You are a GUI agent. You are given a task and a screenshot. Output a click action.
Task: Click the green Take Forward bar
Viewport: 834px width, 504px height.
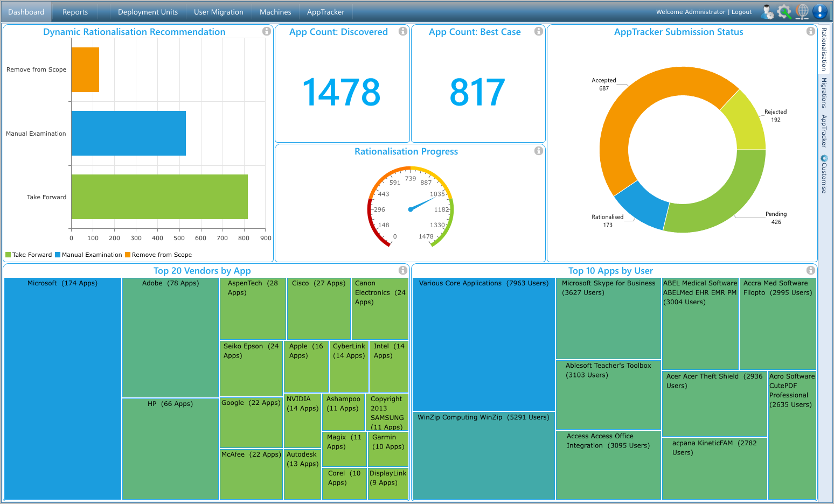pyautogui.click(x=159, y=197)
